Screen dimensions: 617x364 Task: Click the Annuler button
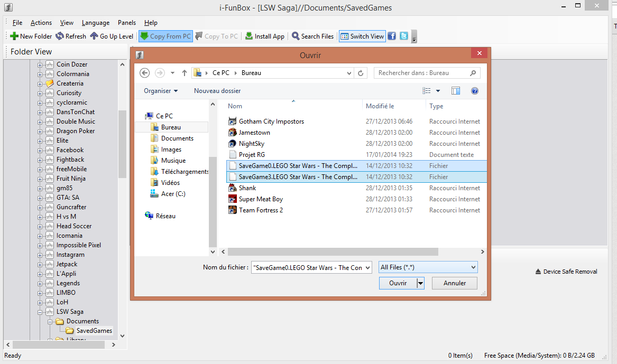455,283
